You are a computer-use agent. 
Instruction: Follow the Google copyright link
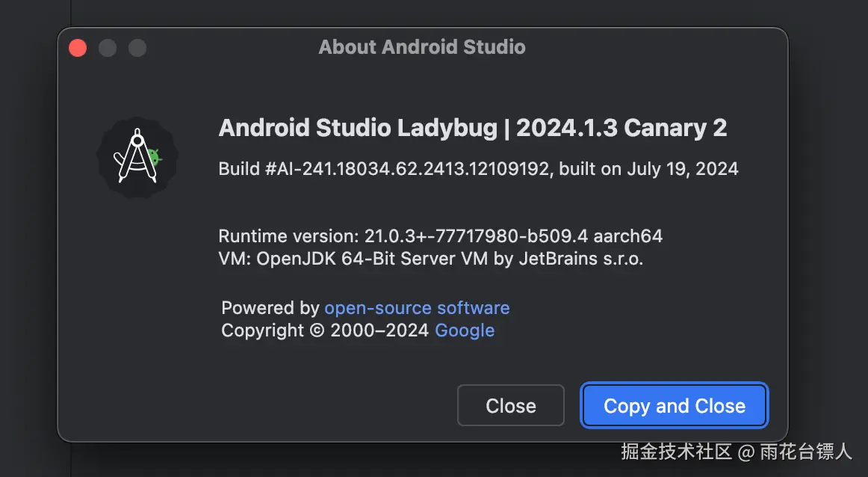pyautogui.click(x=465, y=330)
